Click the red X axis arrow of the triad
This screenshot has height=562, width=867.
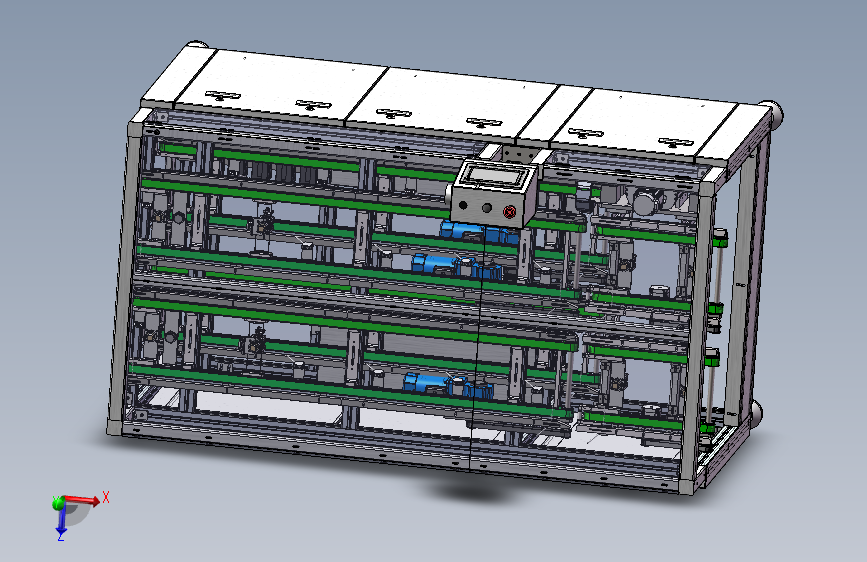82,500
